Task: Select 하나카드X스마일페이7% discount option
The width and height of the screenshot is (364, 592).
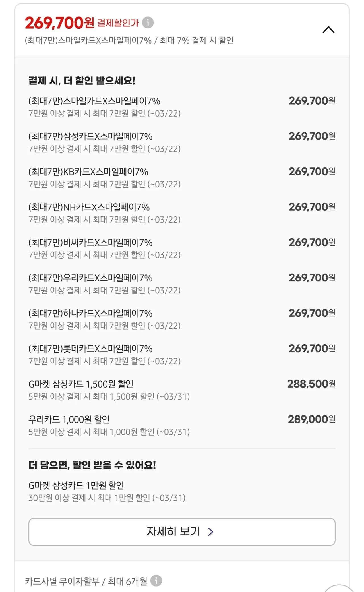Action: point(90,314)
